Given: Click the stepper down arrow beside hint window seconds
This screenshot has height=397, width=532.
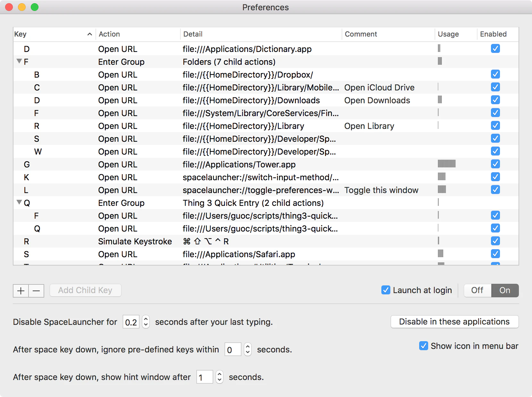Looking at the screenshot, I should pyautogui.click(x=220, y=380).
